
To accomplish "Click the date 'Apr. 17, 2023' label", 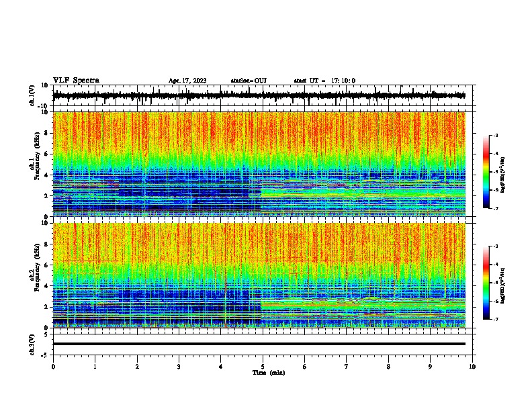I will pyautogui.click(x=187, y=81).
